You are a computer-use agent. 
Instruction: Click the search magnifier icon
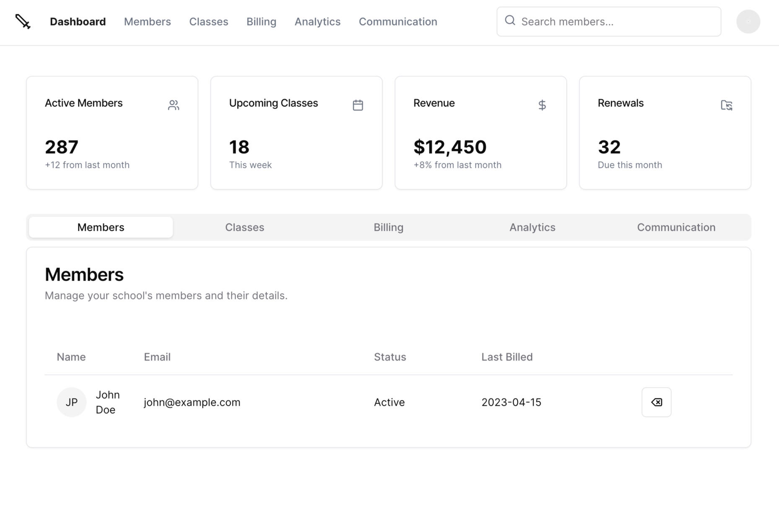pos(510,21)
